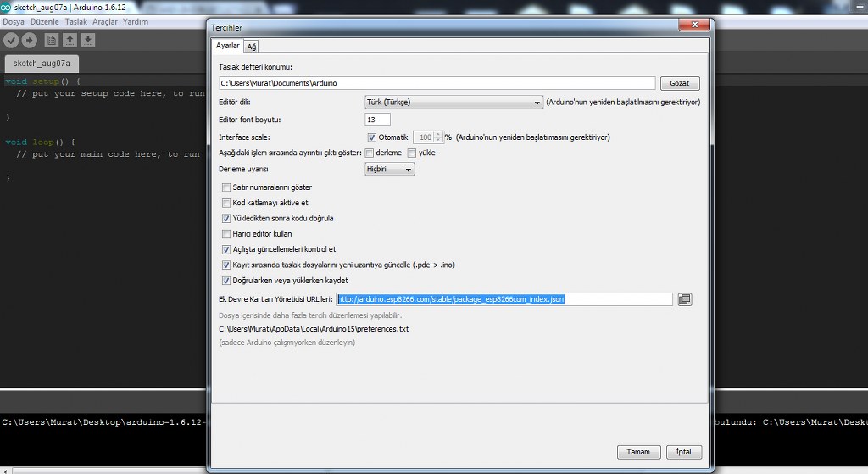
Task: Close the Tercihler dialog window
Action: pos(694,25)
